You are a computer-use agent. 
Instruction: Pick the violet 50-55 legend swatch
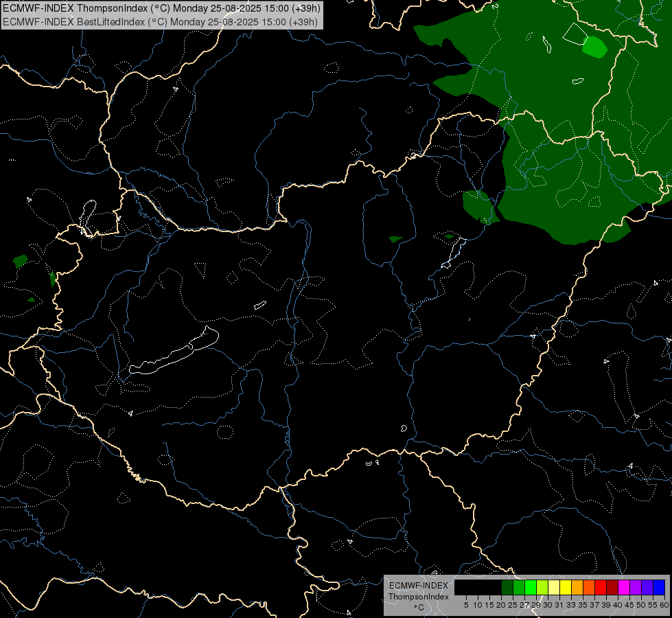(647, 587)
